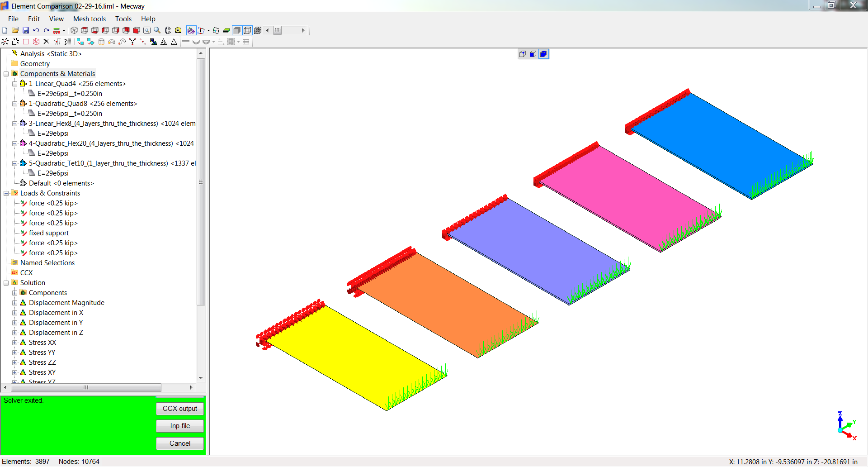This screenshot has height=467, width=868.
Task: Click the Undo arrow icon
Action: [36, 30]
